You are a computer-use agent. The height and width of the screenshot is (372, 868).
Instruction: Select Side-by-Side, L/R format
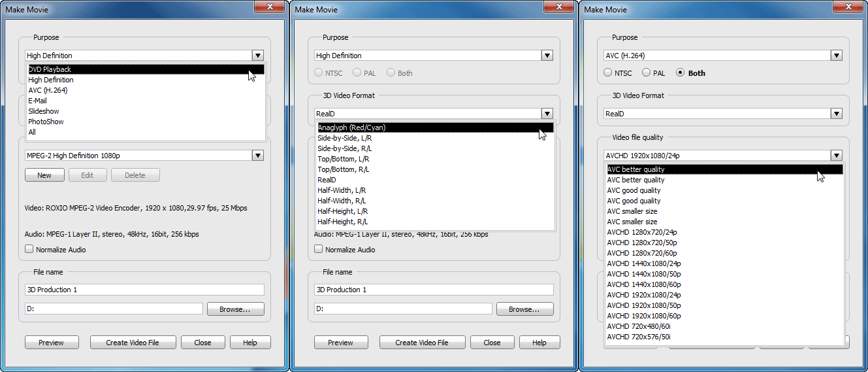pos(435,138)
